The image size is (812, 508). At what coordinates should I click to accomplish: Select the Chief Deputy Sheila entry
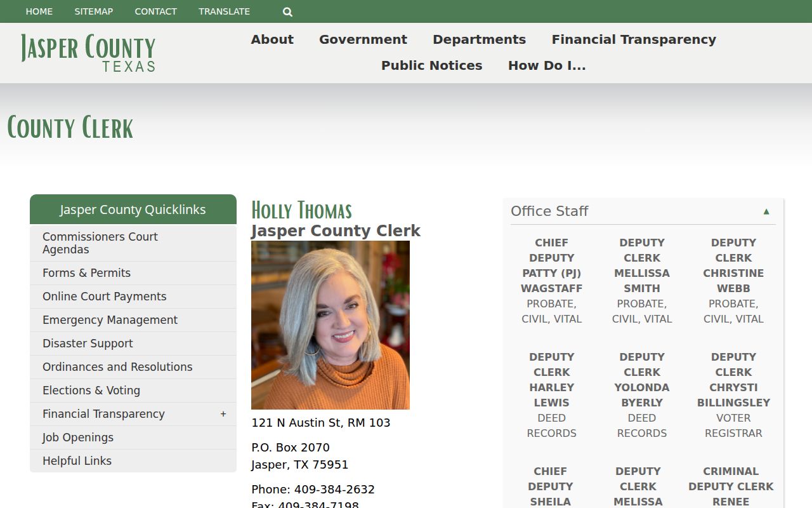551,486
